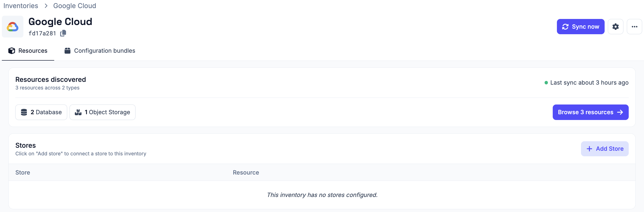Filter by 2 Database chip

point(41,112)
